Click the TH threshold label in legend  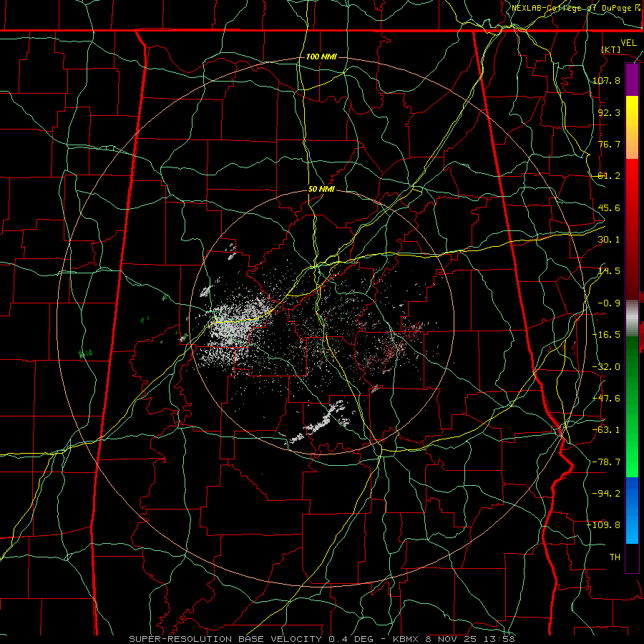click(615, 557)
